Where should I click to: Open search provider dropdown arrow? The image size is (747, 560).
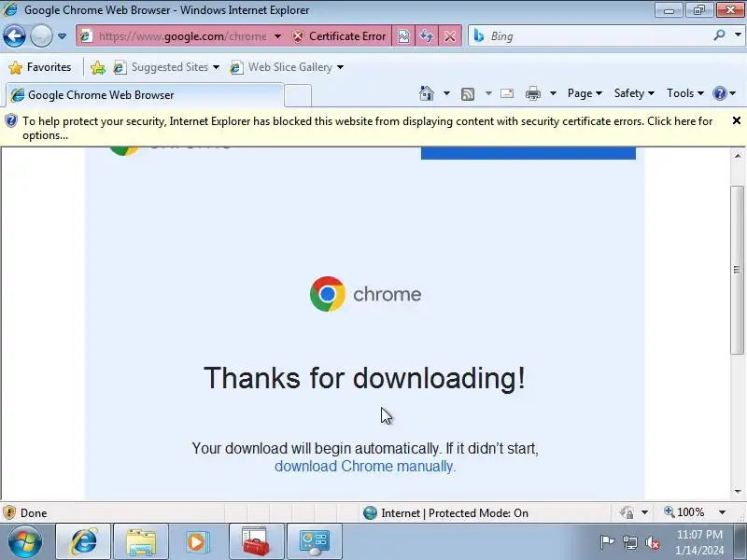(738, 35)
